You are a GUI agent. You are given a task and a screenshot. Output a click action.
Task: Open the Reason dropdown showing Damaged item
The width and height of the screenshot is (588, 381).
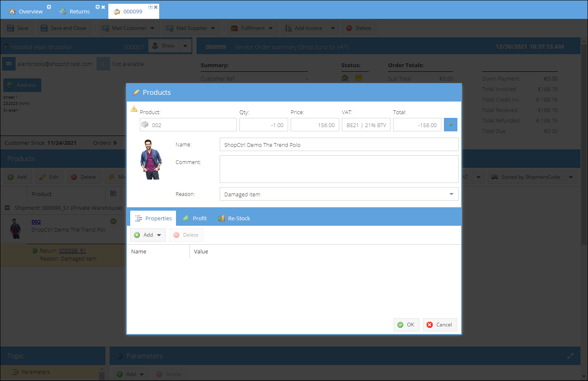pyautogui.click(x=339, y=194)
